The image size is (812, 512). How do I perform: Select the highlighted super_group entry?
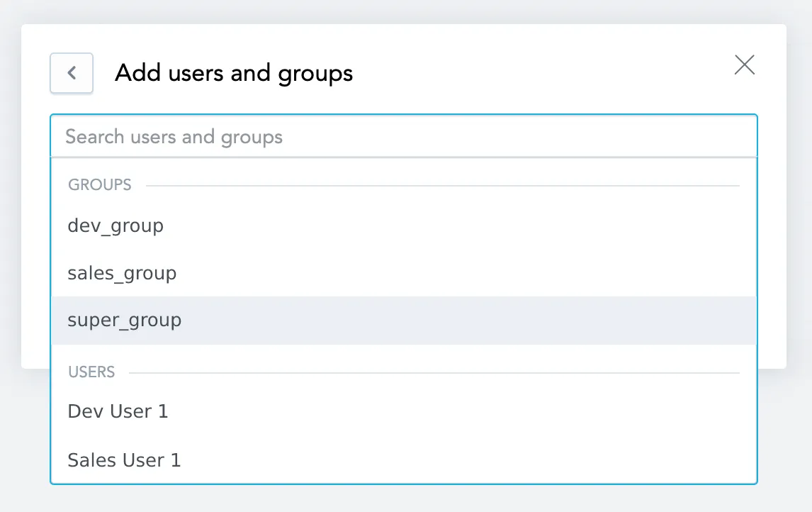[125, 320]
